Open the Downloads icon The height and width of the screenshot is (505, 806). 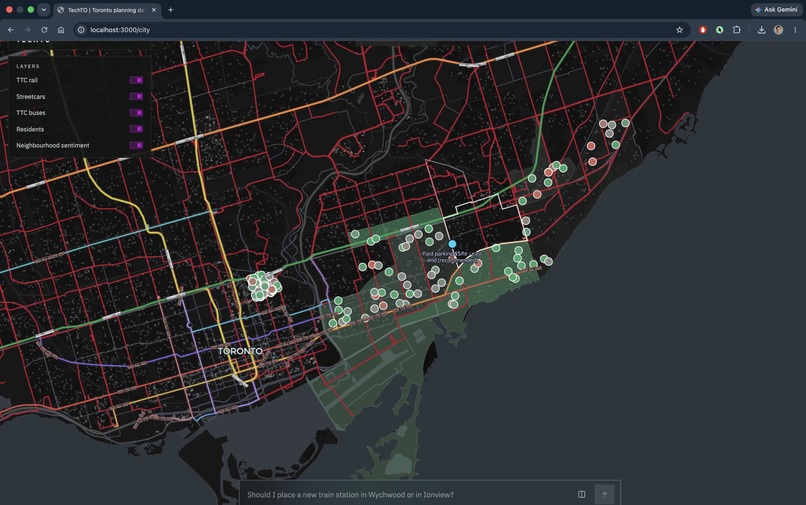point(761,30)
